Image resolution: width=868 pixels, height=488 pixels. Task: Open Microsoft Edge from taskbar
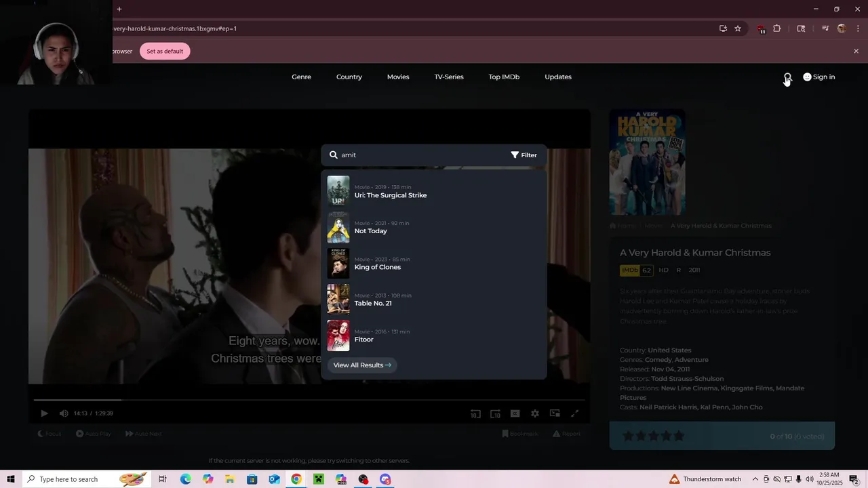point(185,479)
